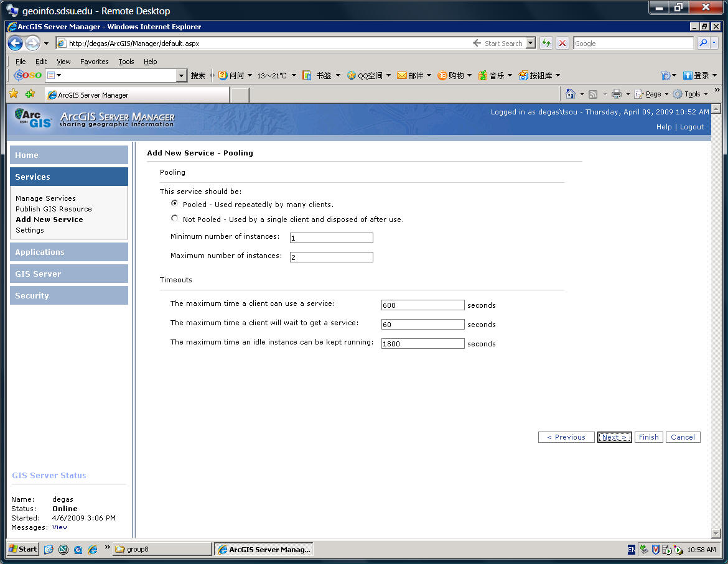Click the 购物 shopping toolbar icon
Screen dimensions: 728x564
coord(442,75)
